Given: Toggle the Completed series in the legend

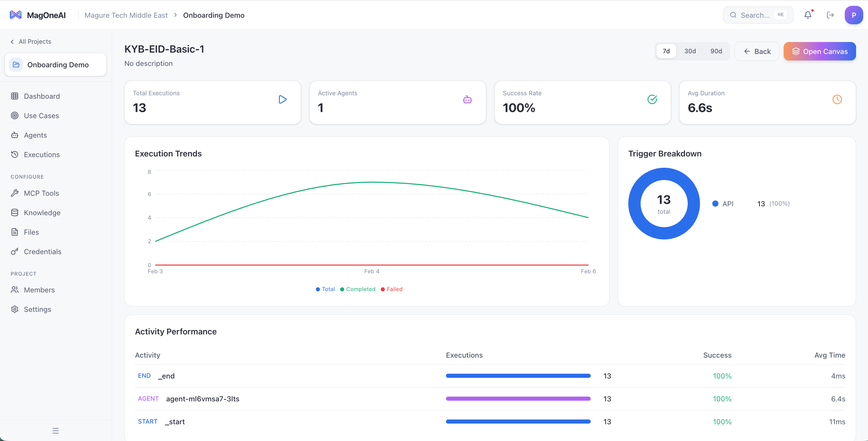Looking at the screenshot, I should pos(358,289).
